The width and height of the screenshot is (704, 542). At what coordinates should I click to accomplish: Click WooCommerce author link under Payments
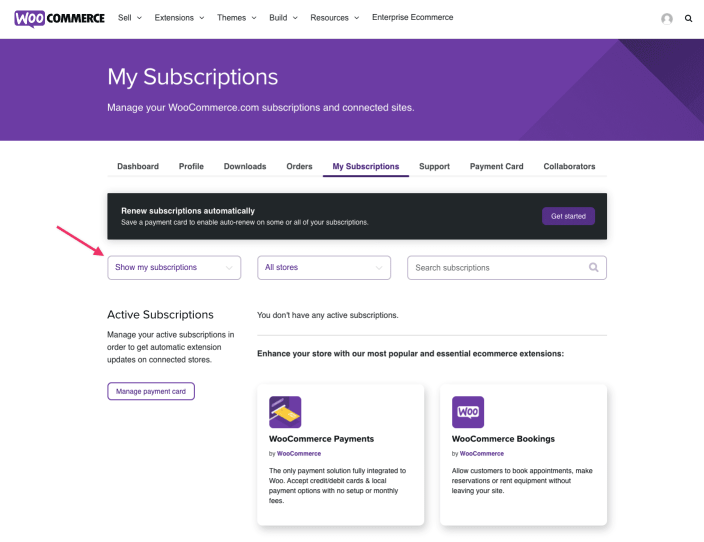[299, 454]
